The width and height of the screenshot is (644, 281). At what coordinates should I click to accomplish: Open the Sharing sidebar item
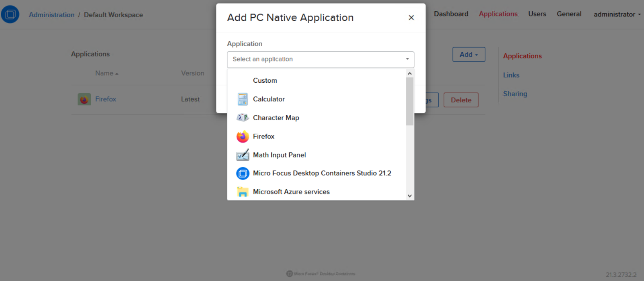[x=515, y=94]
